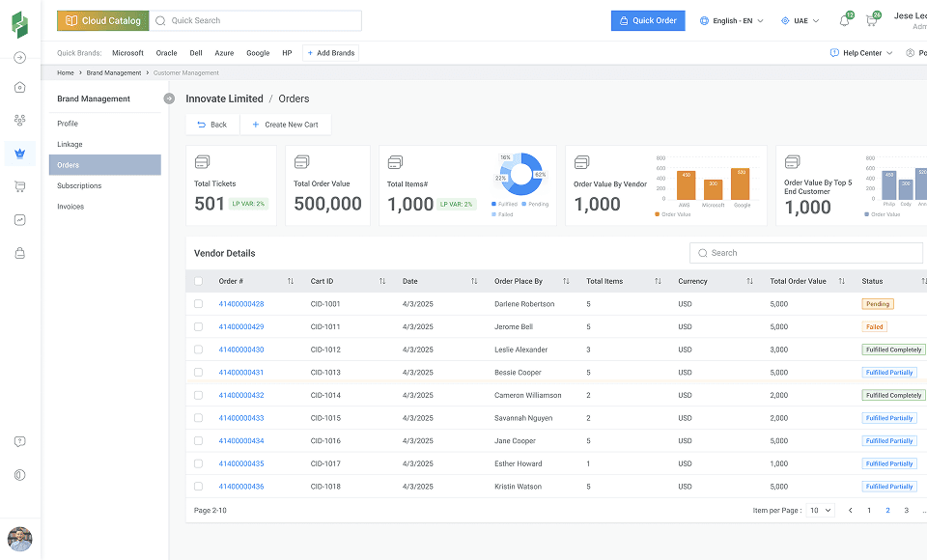
Task: Select Invoices from the side menu
Action: tap(70, 207)
